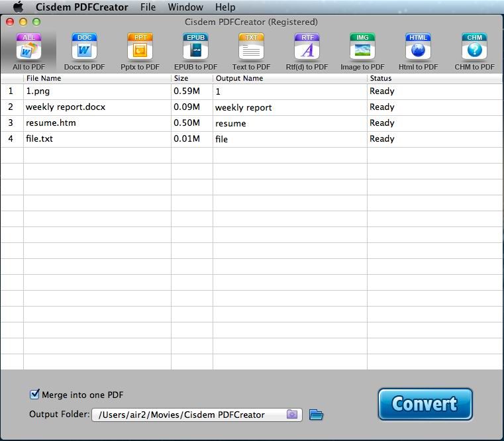Pick the Text to PDF tool

point(251,52)
